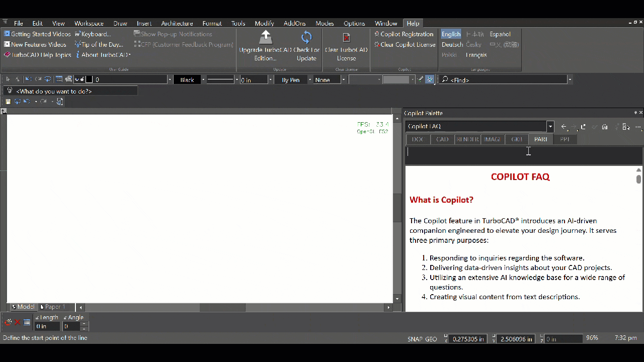Click the brush color swatch
644x362 pixels.
point(396,79)
